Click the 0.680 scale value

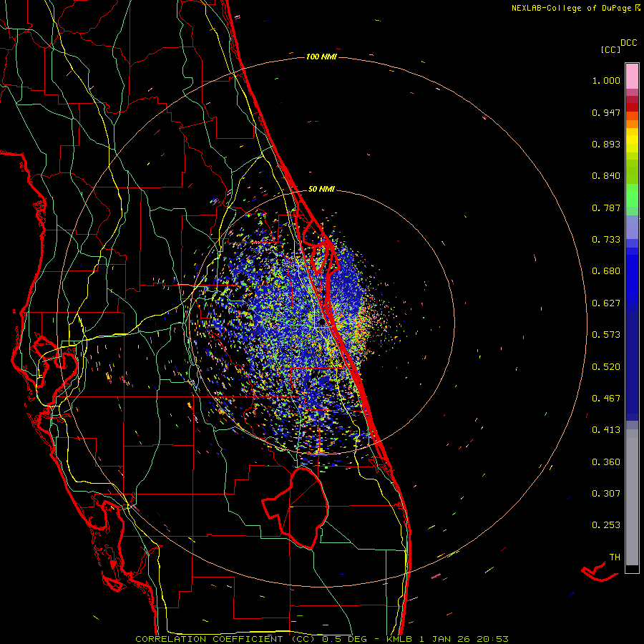606,271
